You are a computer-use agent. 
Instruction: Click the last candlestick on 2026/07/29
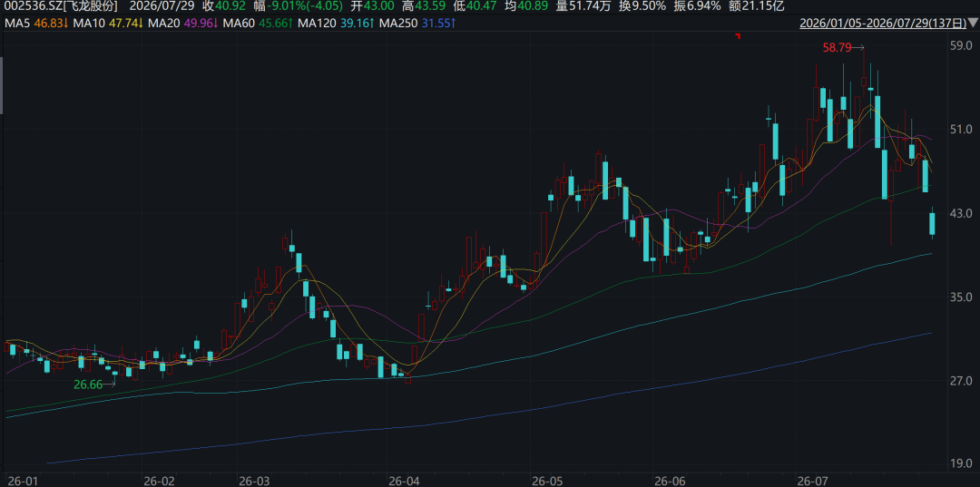932,224
